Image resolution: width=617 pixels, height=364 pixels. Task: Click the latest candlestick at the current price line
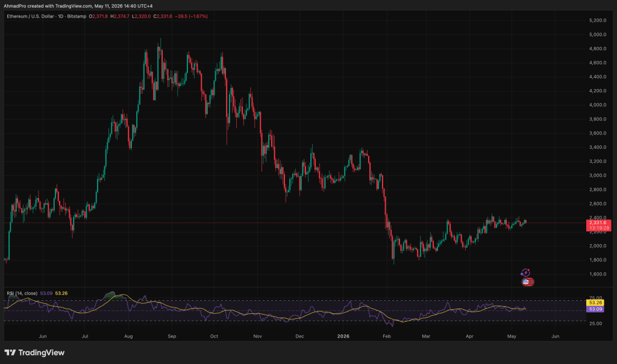point(525,222)
